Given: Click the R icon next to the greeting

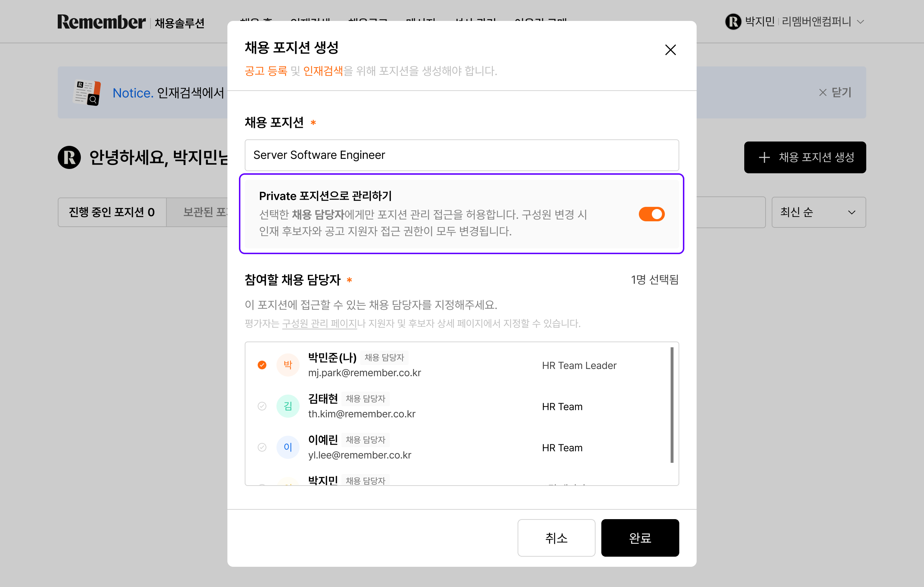Looking at the screenshot, I should pyautogui.click(x=69, y=157).
